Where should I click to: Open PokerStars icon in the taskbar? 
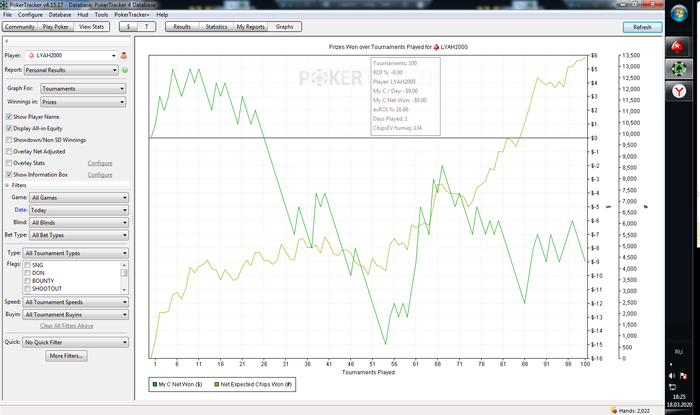click(678, 47)
